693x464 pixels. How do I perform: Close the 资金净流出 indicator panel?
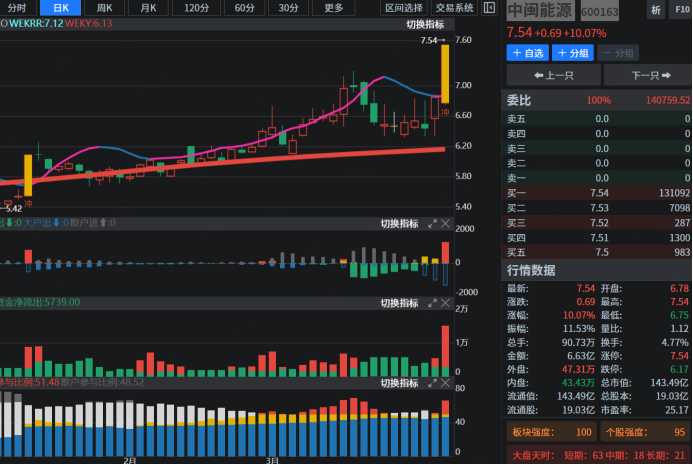tap(445, 303)
